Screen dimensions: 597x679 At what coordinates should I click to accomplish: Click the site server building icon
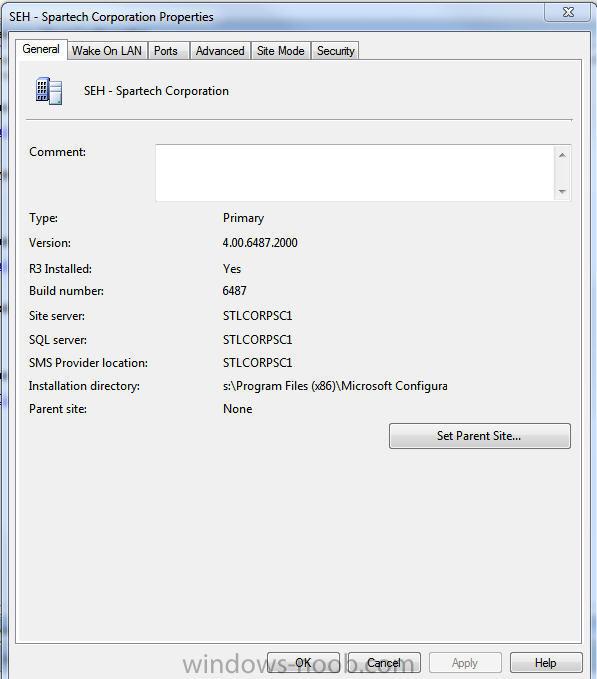48,91
